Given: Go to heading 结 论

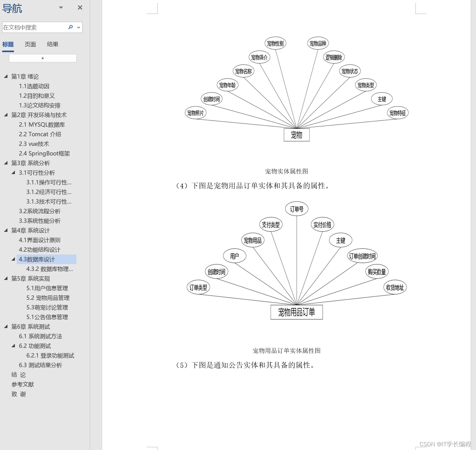Looking at the screenshot, I should tap(19, 375).
